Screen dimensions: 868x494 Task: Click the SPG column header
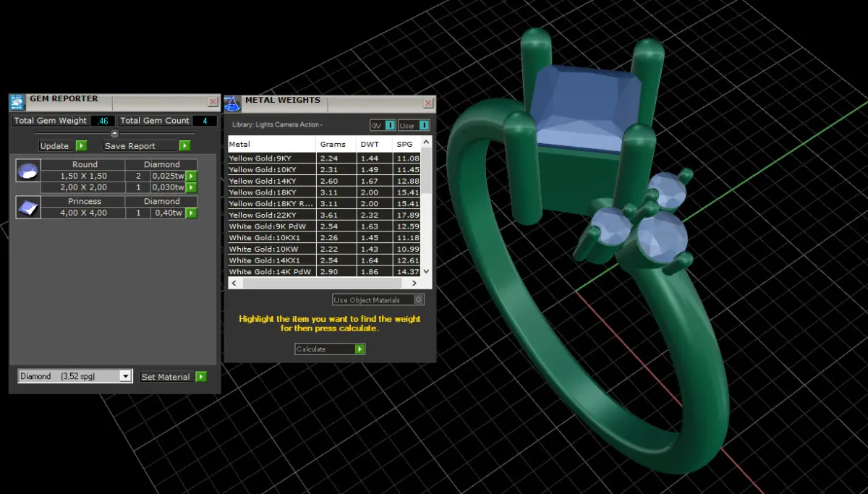point(407,144)
